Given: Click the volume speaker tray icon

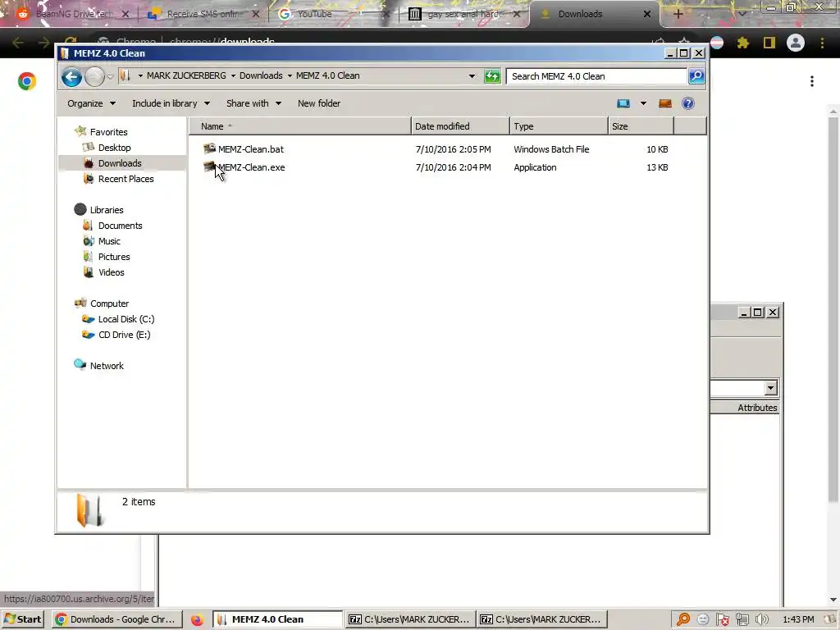Looking at the screenshot, I should point(761,620).
